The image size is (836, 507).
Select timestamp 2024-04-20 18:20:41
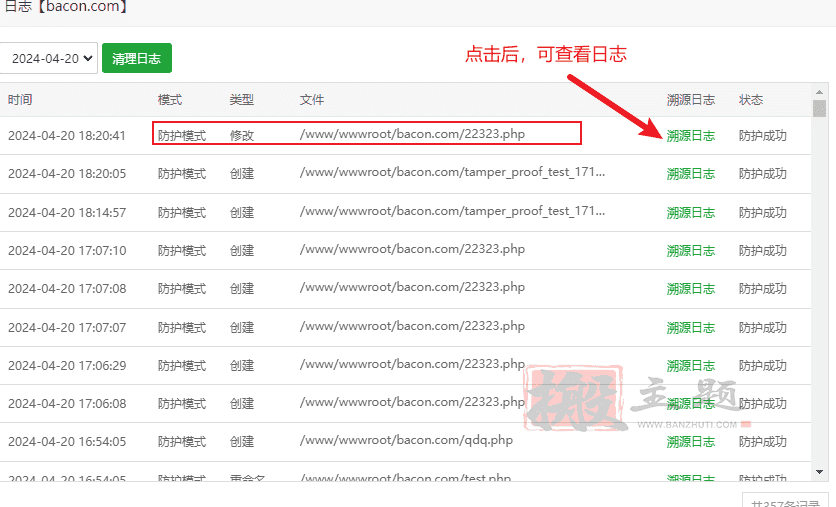pyautogui.click(x=67, y=136)
